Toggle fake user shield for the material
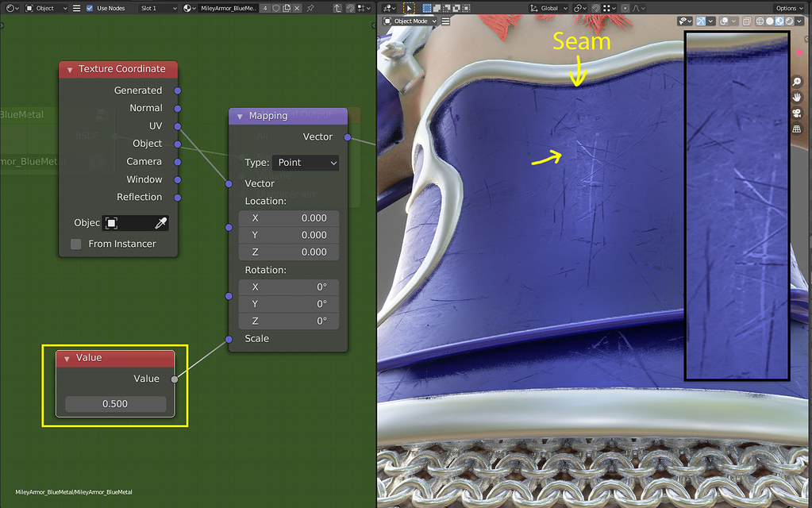This screenshot has height=508, width=812. click(275, 7)
